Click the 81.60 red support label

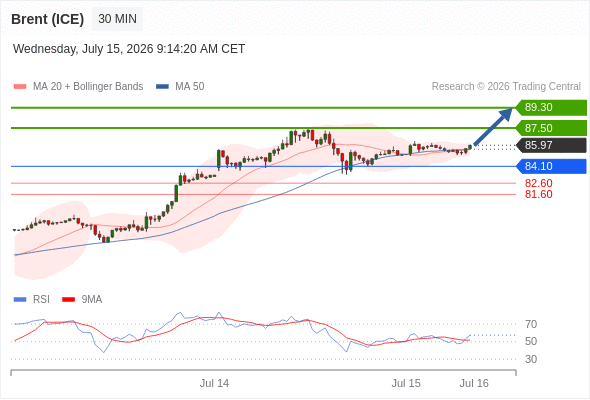click(x=538, y=194)
